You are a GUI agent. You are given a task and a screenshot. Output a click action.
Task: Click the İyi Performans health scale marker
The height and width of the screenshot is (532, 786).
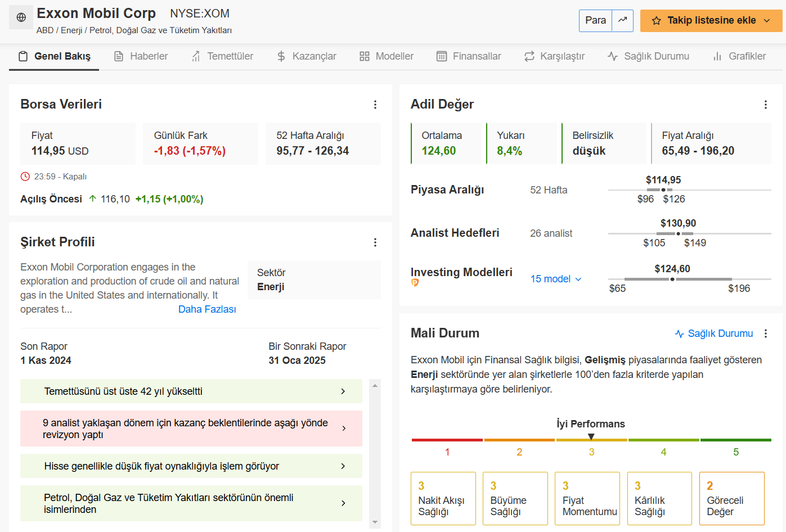pos(591,437)
